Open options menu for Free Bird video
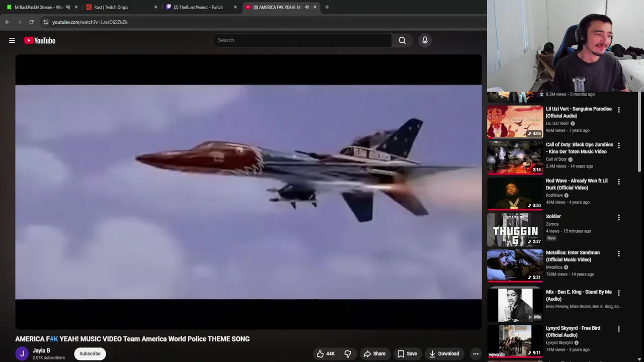Image resolution: width=644 pixels, height=362 pixels. 619,329
